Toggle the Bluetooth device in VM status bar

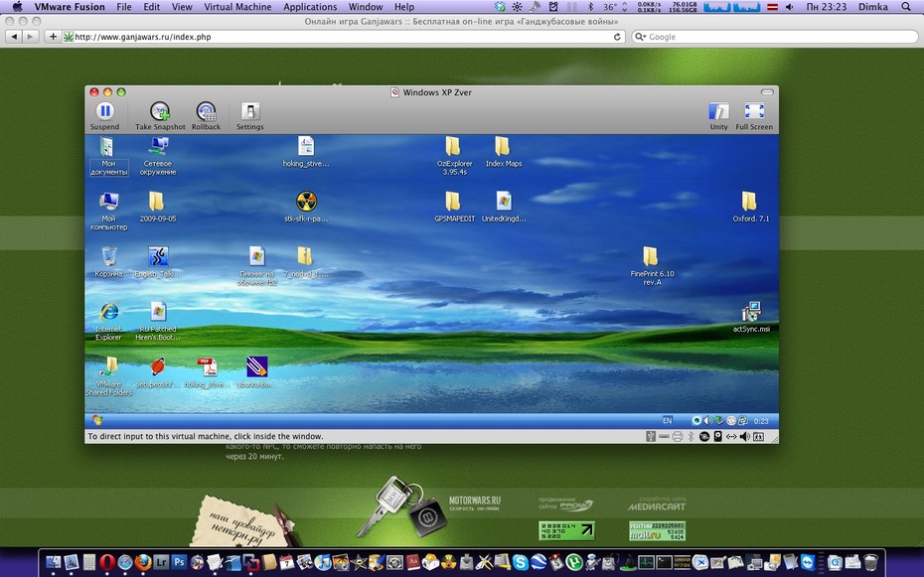coord(691,436)
